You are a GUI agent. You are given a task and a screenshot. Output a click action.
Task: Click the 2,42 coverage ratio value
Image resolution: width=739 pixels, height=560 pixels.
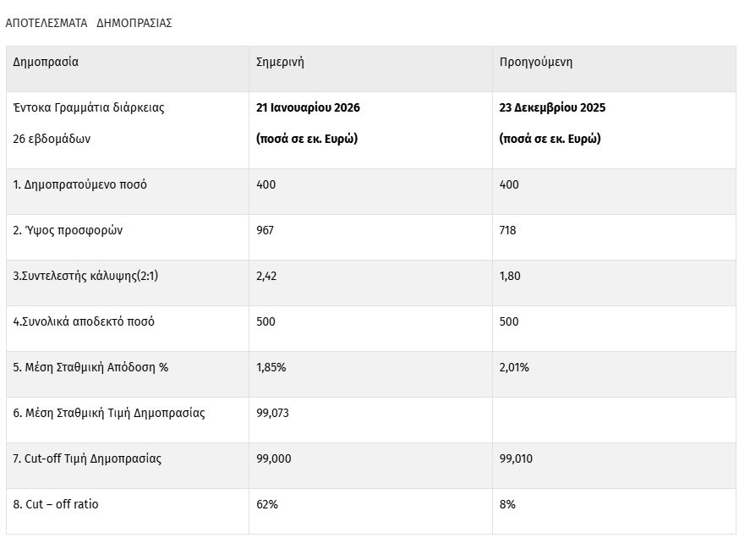point(267,276)
